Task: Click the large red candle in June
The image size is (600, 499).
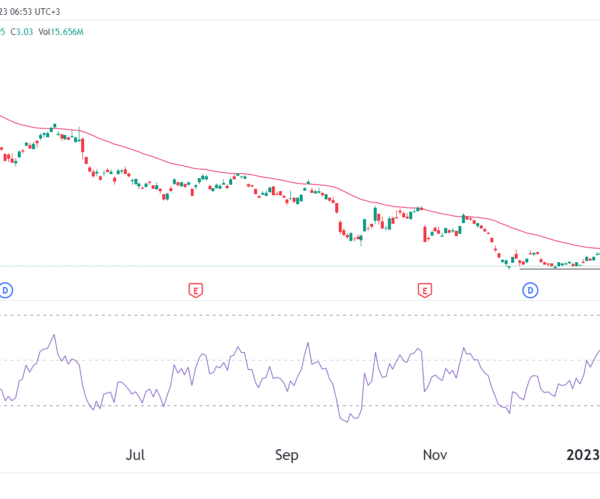Action: coord(82,146)
